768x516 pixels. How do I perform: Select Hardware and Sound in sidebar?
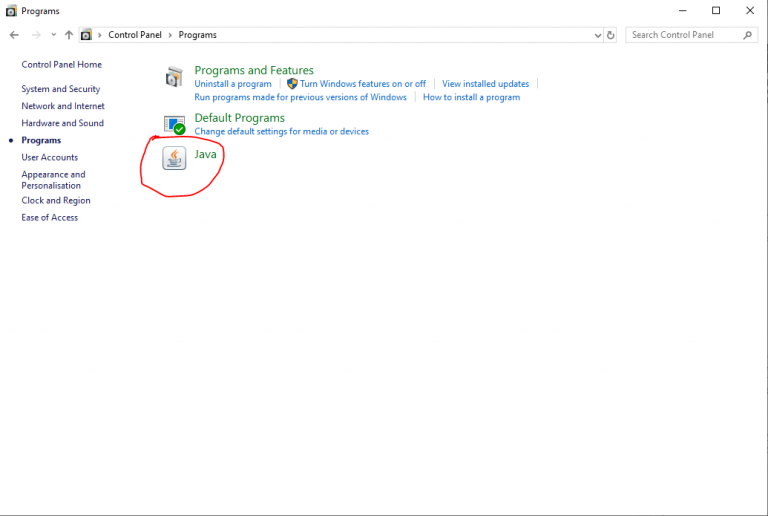click(62, 123)
